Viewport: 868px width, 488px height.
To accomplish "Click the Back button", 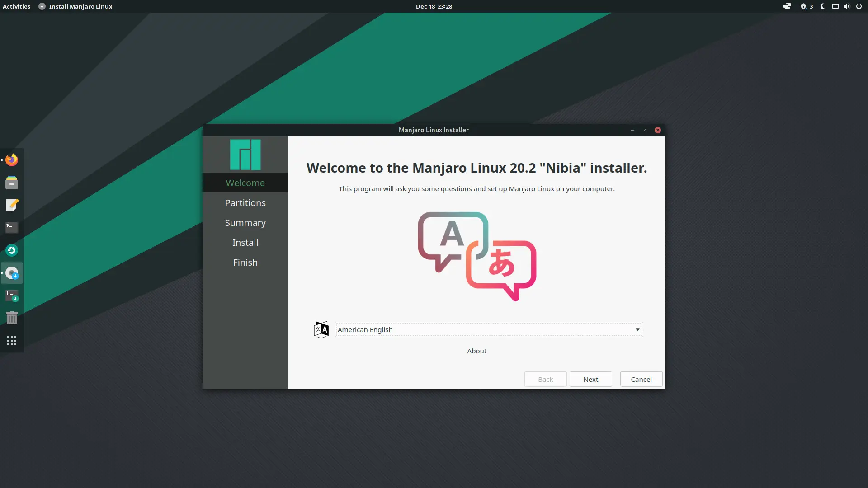I will 545,379.
